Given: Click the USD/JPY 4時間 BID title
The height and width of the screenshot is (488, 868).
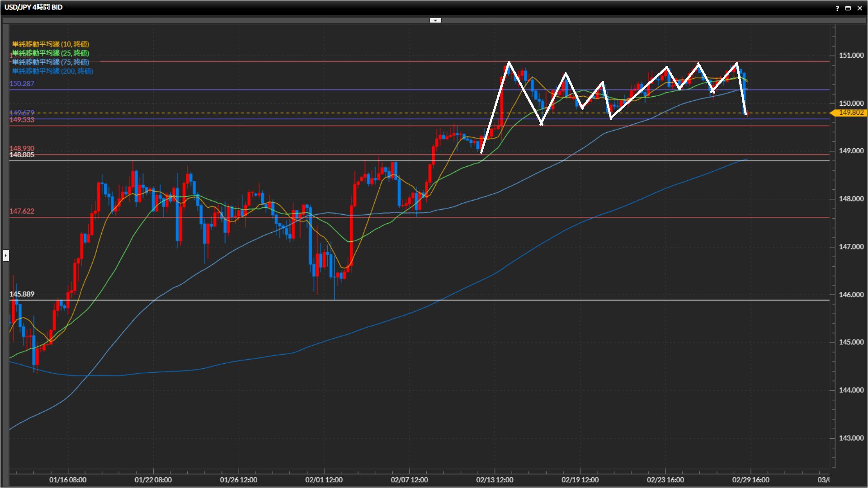Looking at the screenshot, I should [33, 7].
